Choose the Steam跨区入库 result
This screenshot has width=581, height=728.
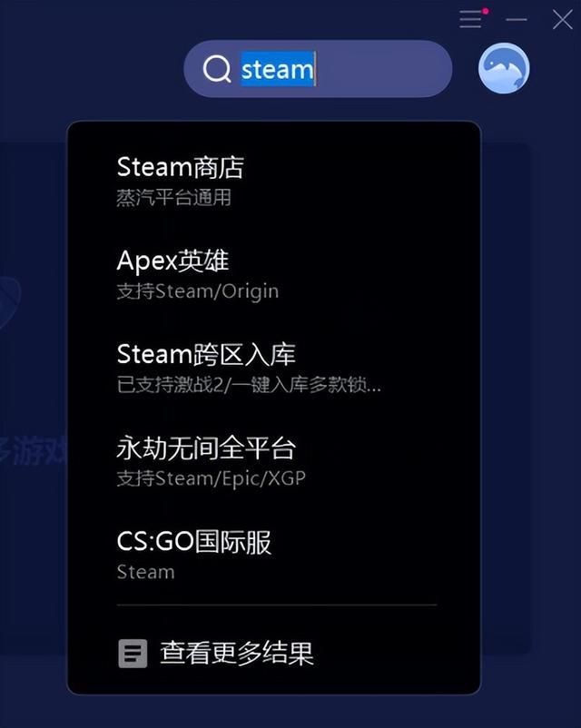(x=274, y=368)
